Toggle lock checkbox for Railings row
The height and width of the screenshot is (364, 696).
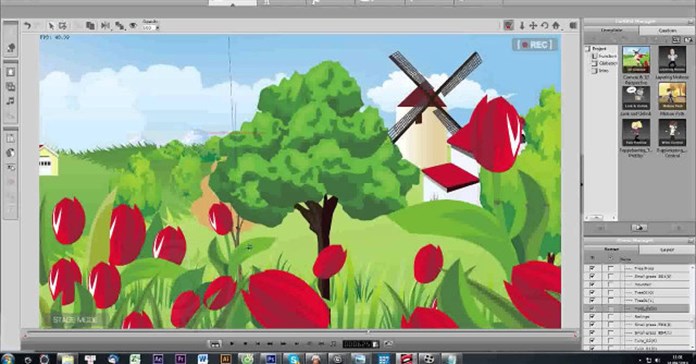pos(611,317)
